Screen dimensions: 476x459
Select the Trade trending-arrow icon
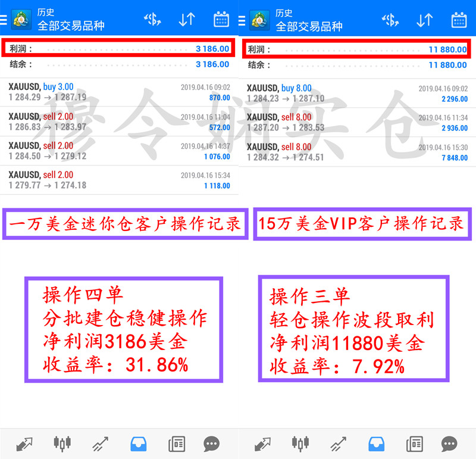point(100,444)
